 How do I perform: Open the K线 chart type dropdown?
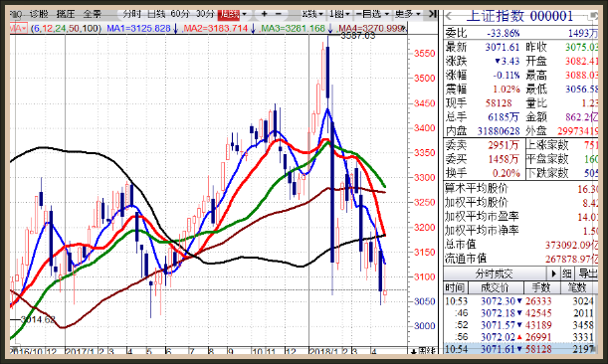tap(312, 14)
